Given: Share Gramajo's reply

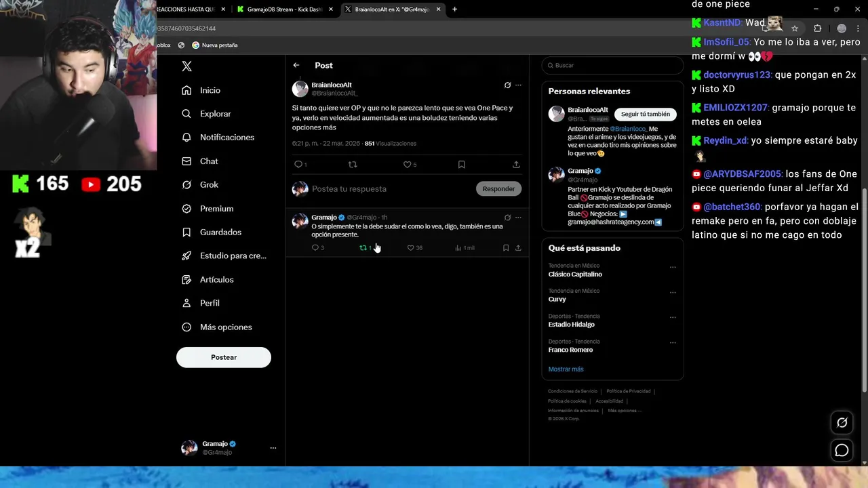Looking at the screenshot, I should pos(518,248).
